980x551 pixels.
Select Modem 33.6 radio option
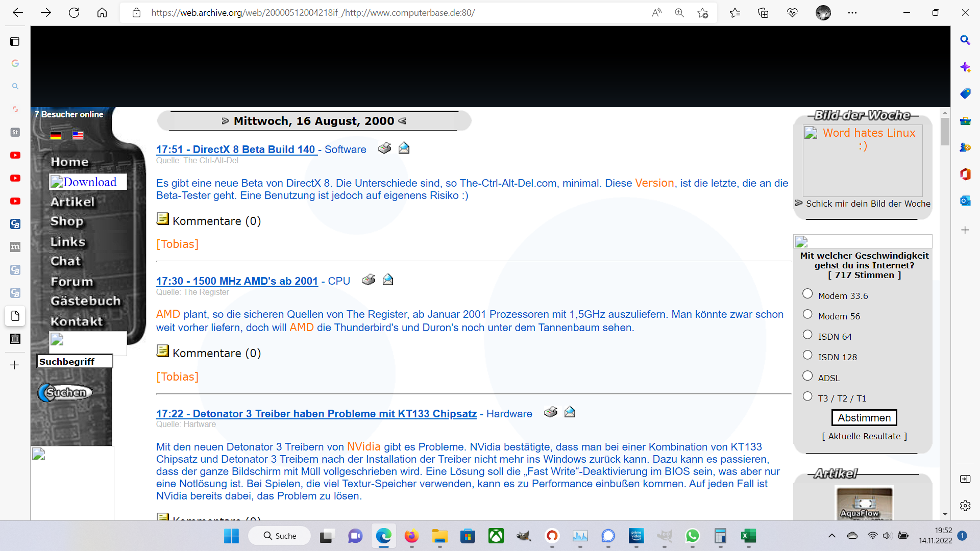point(807,294)
